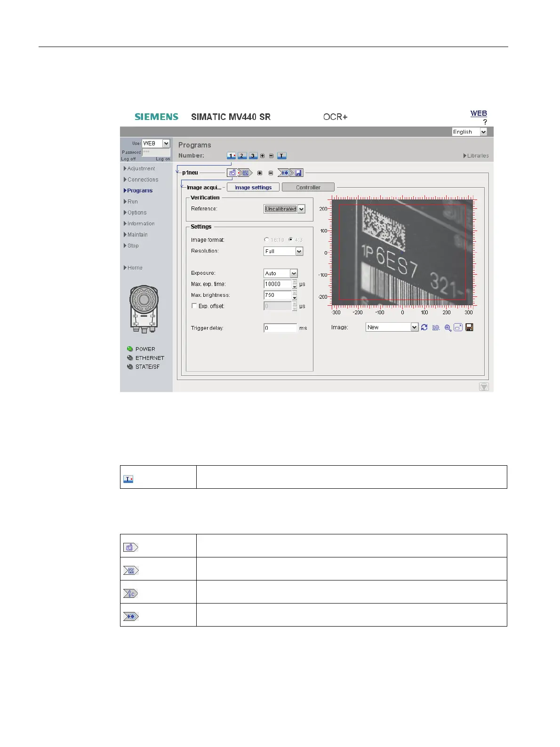Screen dimensions: 560x747
Task: Save program via floppy icon in p1neu row
Action: pos(298,173)
